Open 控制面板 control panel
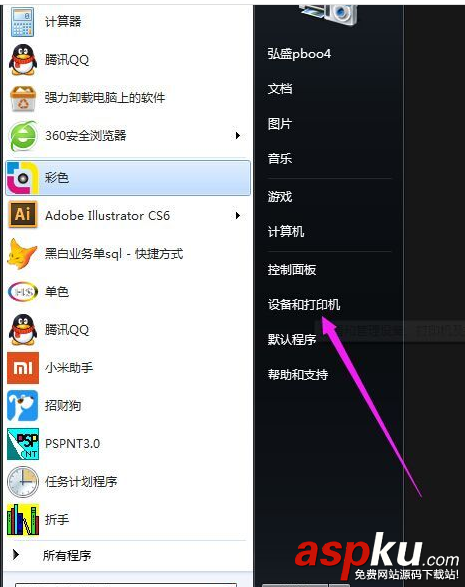 pyautogui.click(x=292, y=270)
